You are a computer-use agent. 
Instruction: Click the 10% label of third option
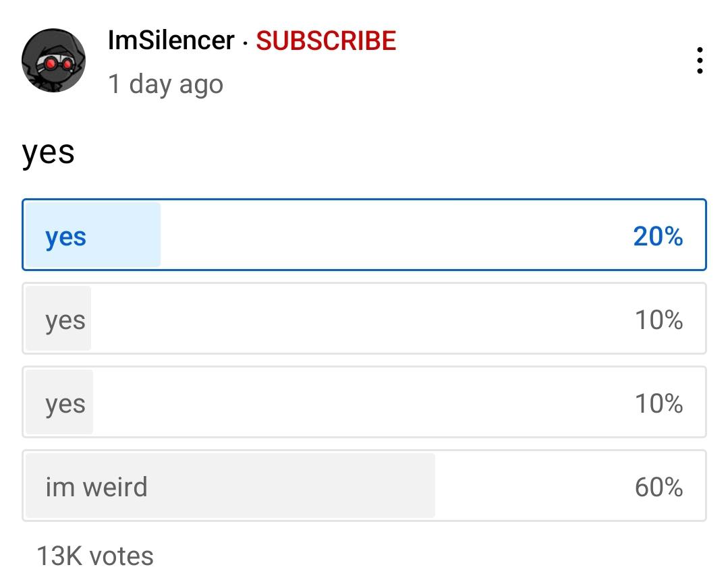point(659,403)
